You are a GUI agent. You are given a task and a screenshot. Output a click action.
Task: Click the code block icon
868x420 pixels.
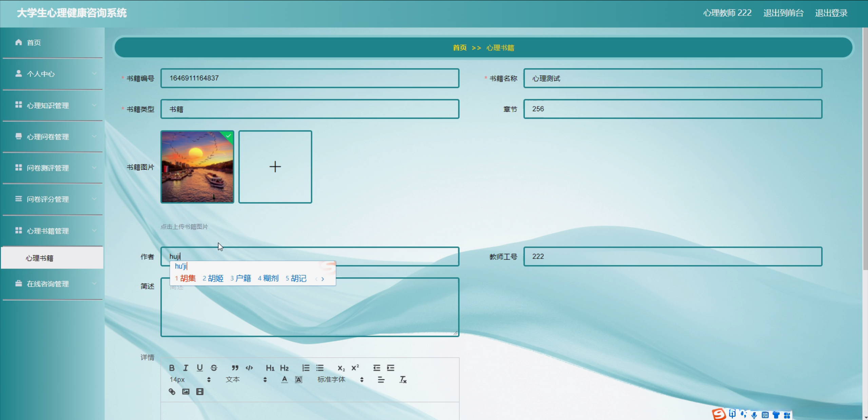(x=249, y=368)
